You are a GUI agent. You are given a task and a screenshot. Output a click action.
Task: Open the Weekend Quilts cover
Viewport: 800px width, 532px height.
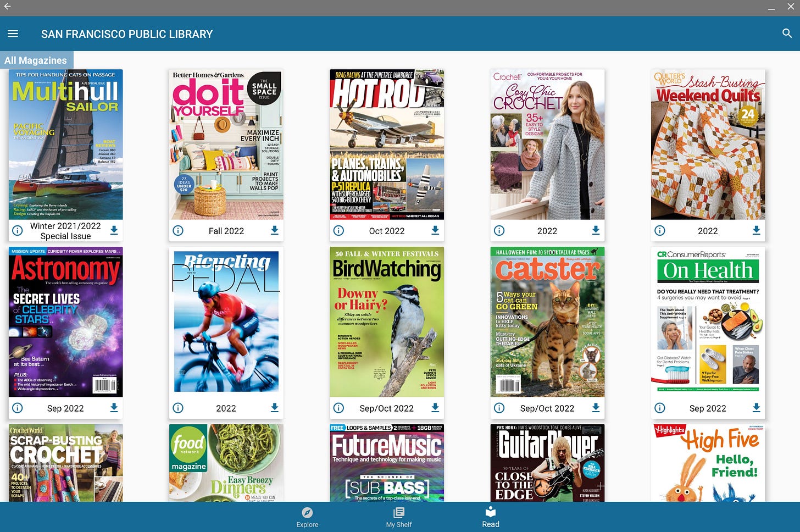(708, 145)
